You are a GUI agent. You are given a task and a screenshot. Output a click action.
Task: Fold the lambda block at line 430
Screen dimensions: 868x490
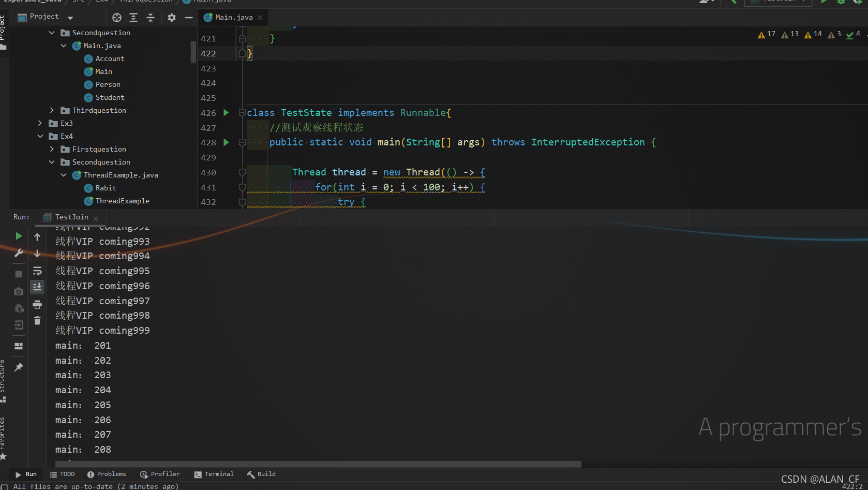(242, 172)
